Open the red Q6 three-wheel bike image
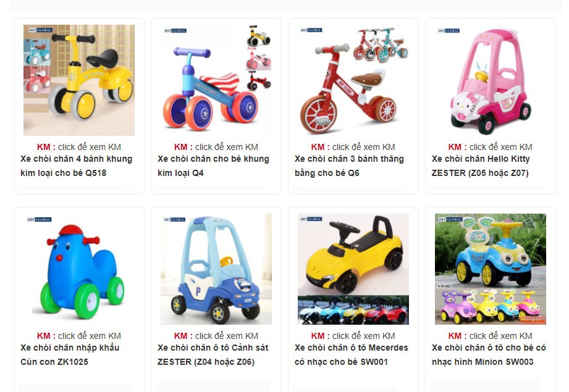Viewport: 569px width, 392px height. pyautogui.click(x=353, y=80)
